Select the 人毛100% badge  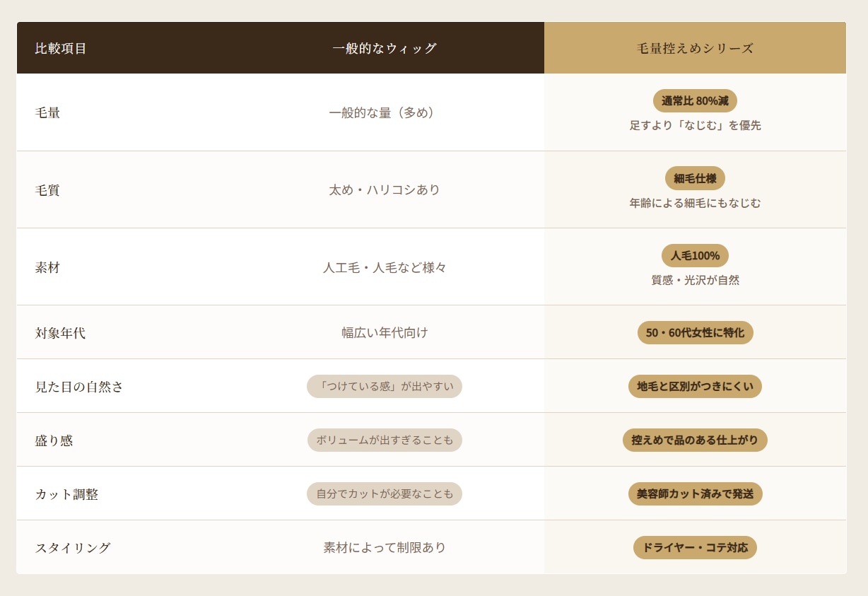[695, 256]
